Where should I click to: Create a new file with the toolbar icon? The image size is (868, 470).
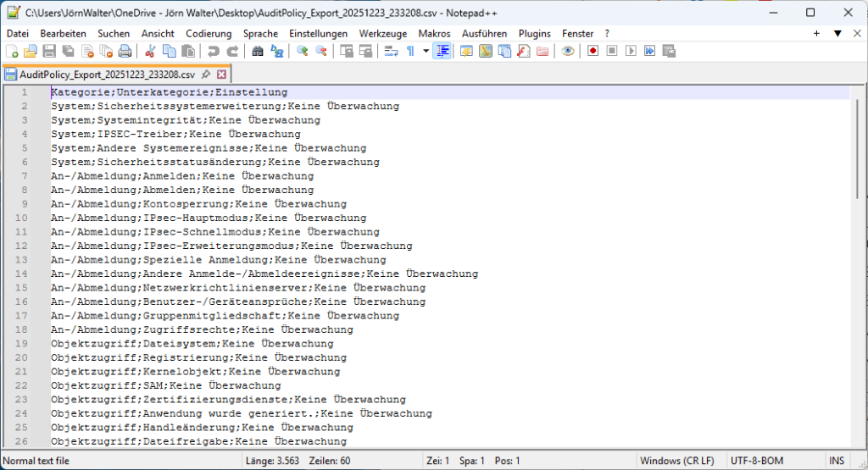point(12,52)
